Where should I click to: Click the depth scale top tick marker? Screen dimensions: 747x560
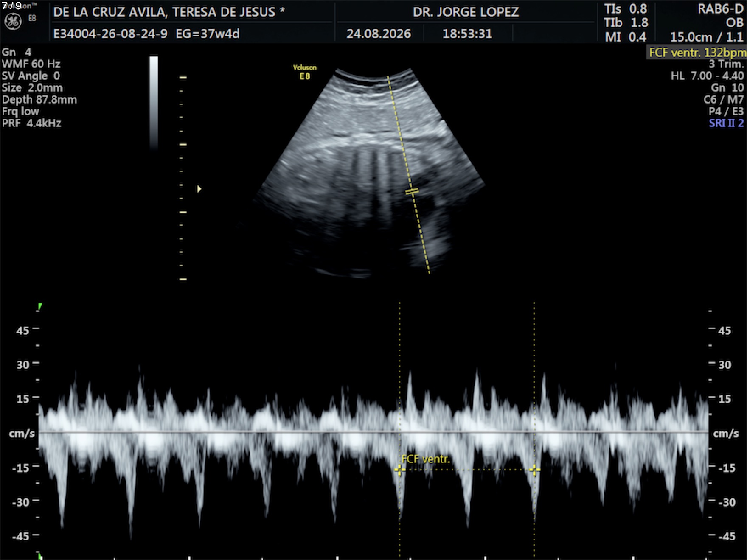[x=183, y=78]
